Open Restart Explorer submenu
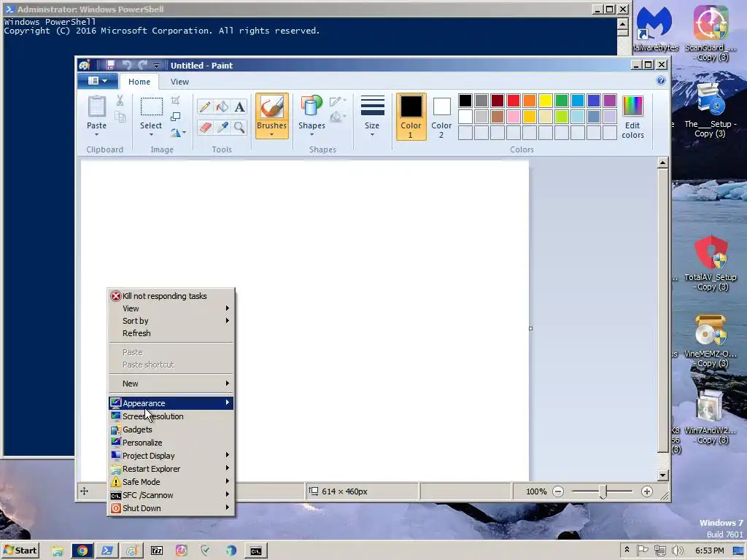 [x=171, y=469]
